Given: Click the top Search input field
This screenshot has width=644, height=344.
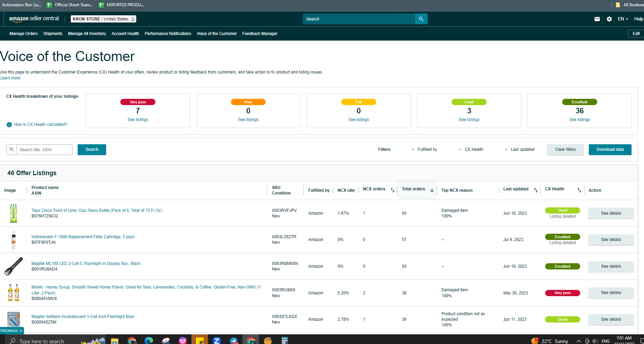Looking at the screenshot, I should 359,19.
